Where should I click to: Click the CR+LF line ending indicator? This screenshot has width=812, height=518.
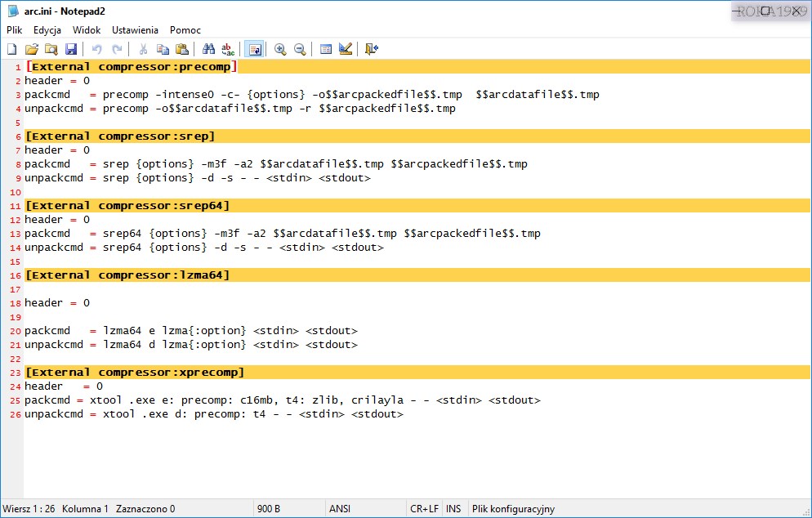tap(423, 508)
